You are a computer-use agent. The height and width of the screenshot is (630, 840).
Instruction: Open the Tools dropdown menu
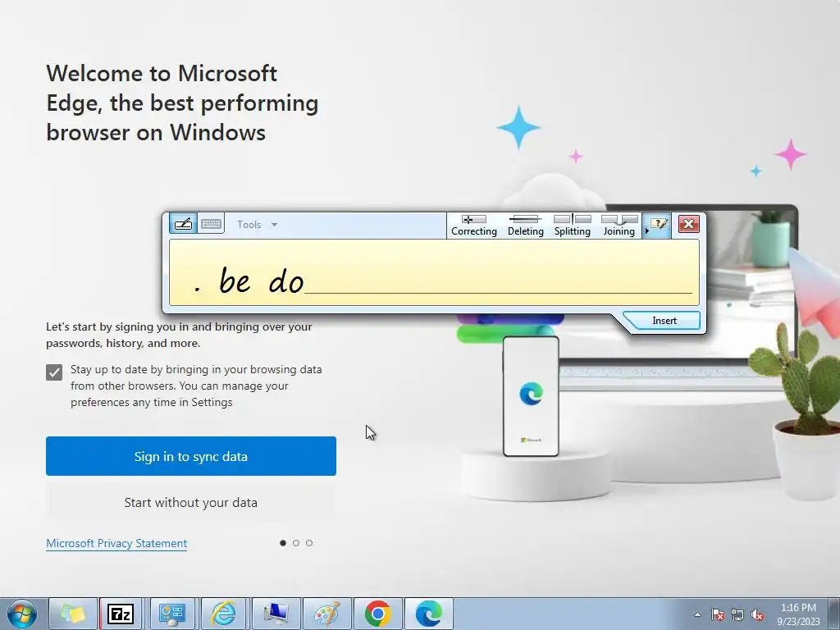257,225
